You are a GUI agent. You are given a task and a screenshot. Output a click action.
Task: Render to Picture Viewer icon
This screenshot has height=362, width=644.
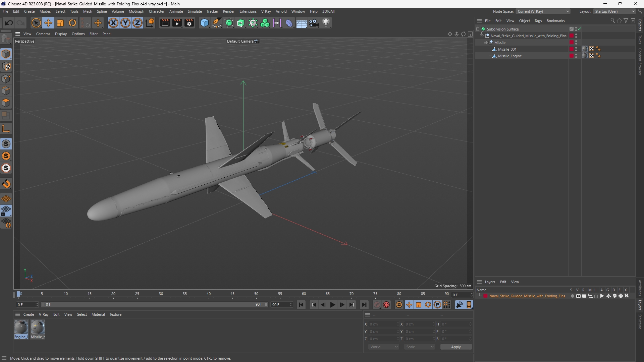pos(177,23)
